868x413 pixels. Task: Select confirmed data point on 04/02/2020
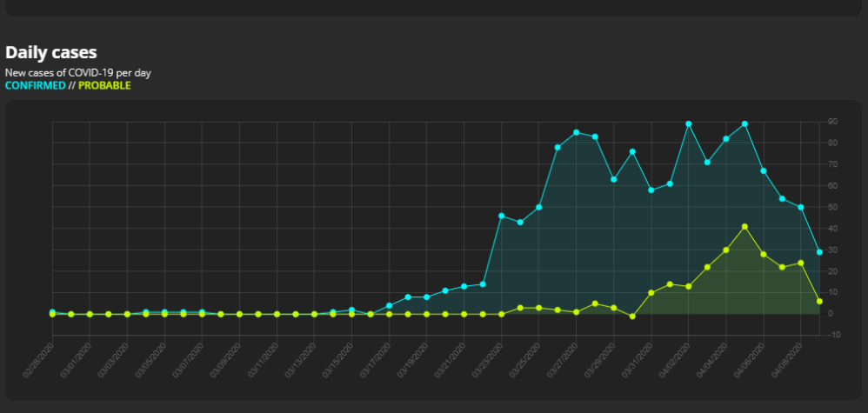pyautogui.click(x=689, y=123)
